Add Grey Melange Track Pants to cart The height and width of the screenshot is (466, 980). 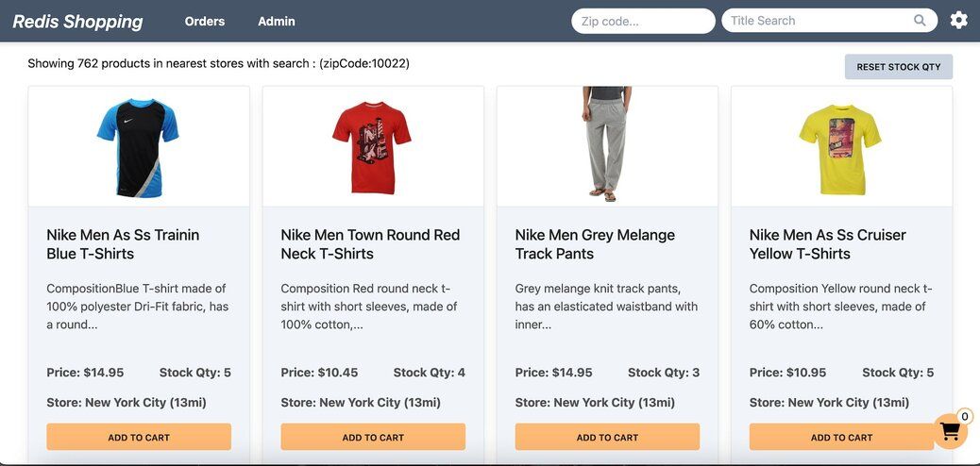tap(607, 437)
